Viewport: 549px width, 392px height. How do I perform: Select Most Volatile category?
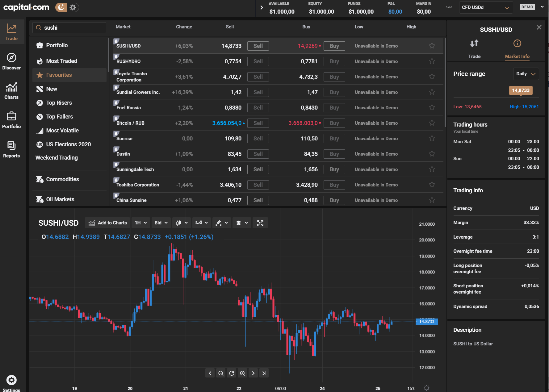click(69, 131)
